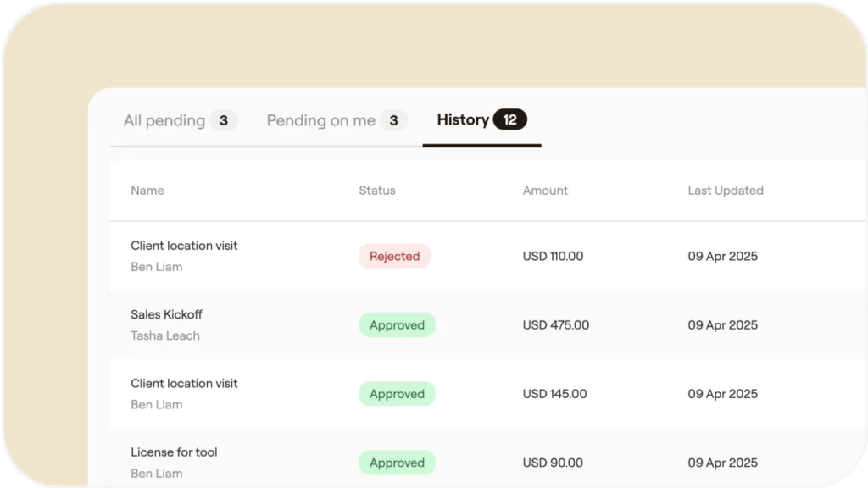Sort by the Amount column header

545,191
